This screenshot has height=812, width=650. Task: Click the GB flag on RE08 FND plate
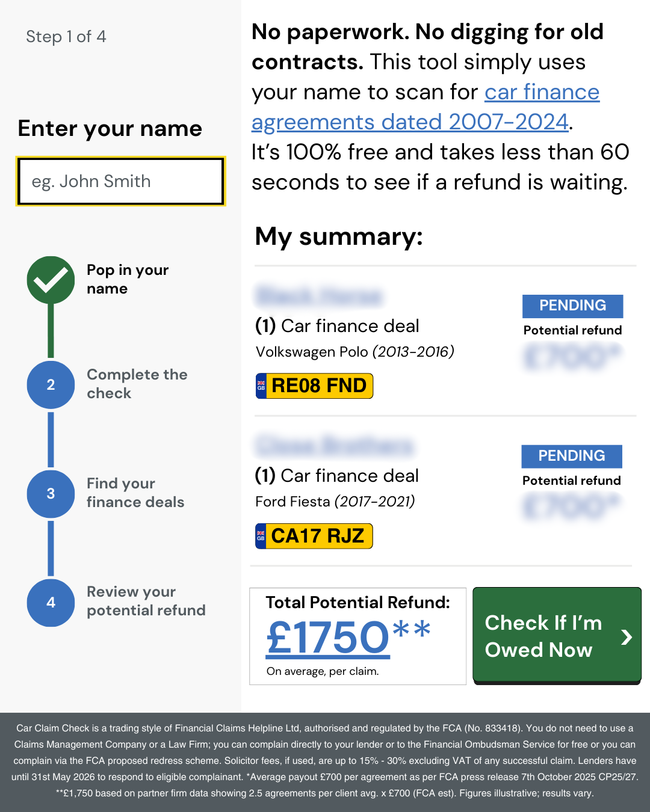(x=261, y=386)
